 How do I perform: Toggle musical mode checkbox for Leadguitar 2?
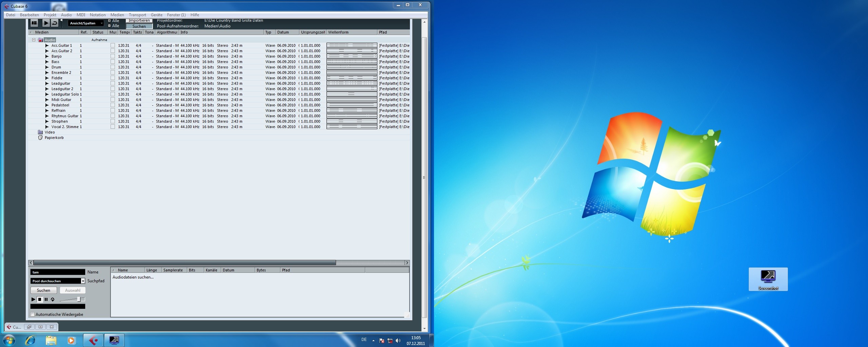point(113,89)
